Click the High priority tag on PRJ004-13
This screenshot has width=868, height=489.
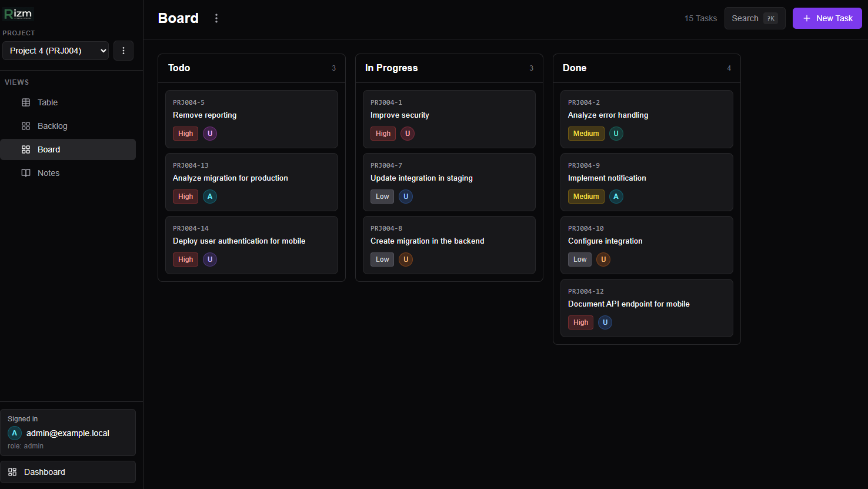pyautogui.click(x=185, y=197)
